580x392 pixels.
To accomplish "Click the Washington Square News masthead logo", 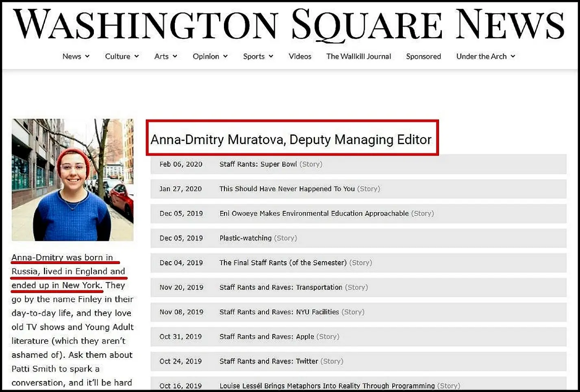I will [289, 24].
